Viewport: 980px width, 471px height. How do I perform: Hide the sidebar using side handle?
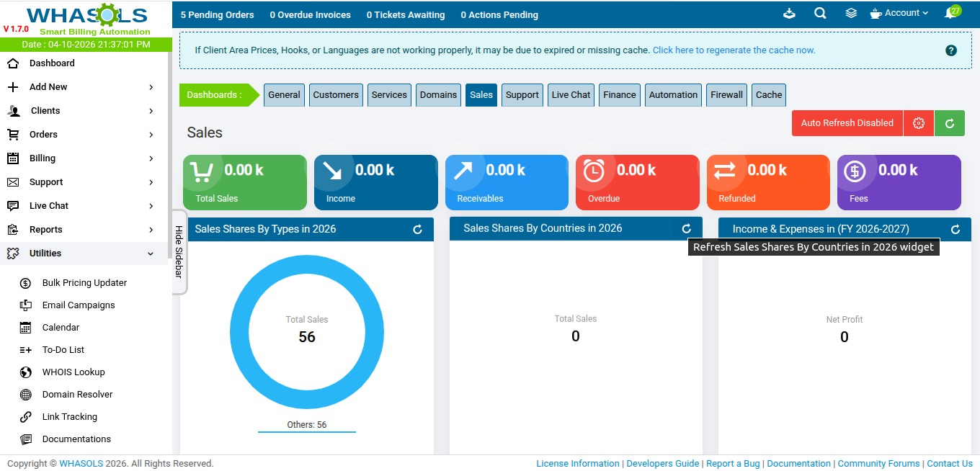(179, 251)
